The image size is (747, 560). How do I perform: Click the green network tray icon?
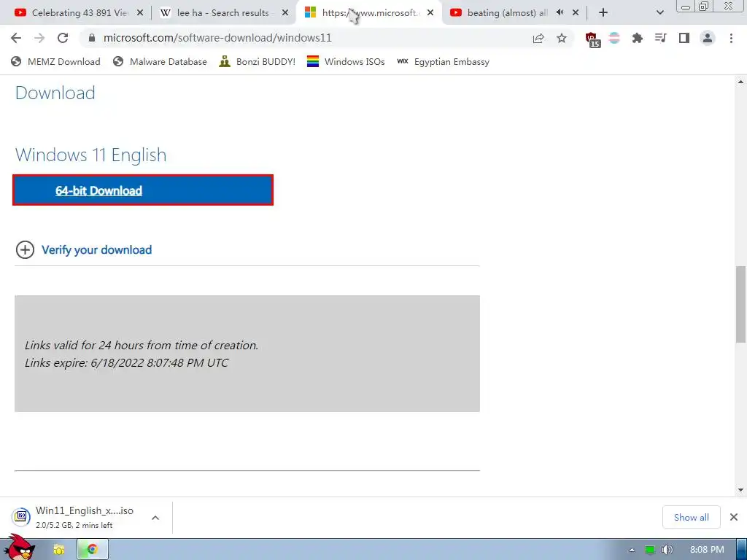pos(650,550)
